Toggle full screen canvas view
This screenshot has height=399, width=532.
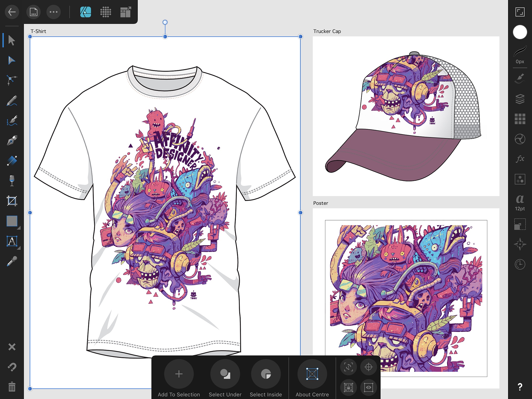[520, 12]
